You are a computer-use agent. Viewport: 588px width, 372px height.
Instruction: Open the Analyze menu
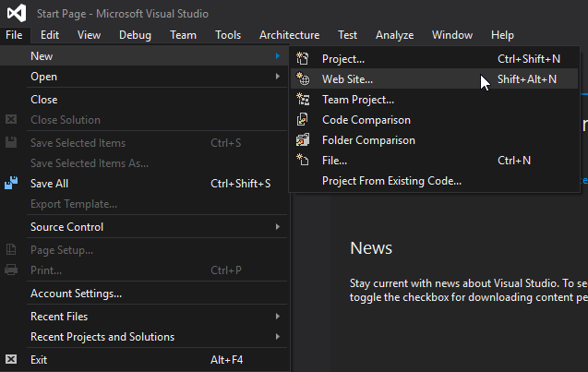(394, 35)
